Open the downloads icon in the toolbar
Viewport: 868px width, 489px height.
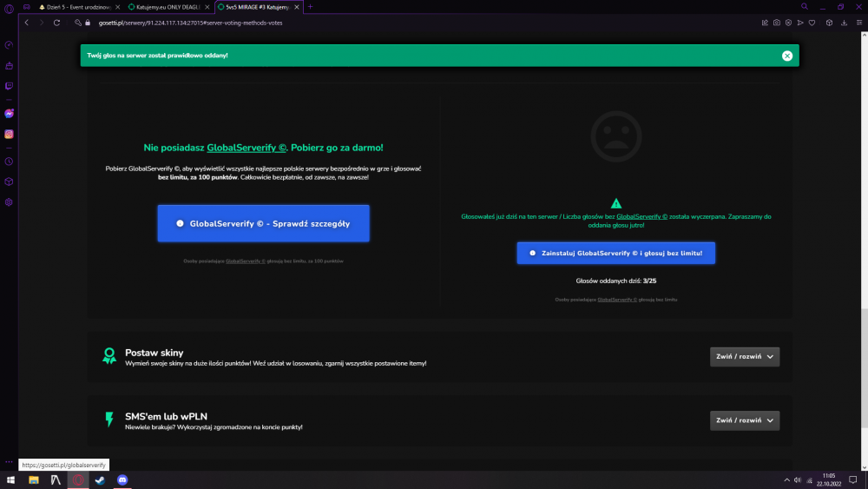coord(845,23)
